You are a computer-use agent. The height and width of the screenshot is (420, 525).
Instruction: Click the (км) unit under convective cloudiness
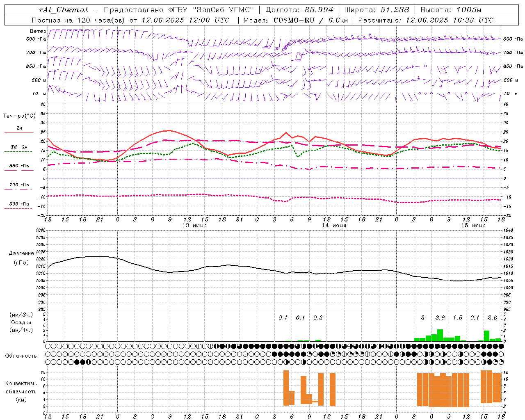pos(21,399)
